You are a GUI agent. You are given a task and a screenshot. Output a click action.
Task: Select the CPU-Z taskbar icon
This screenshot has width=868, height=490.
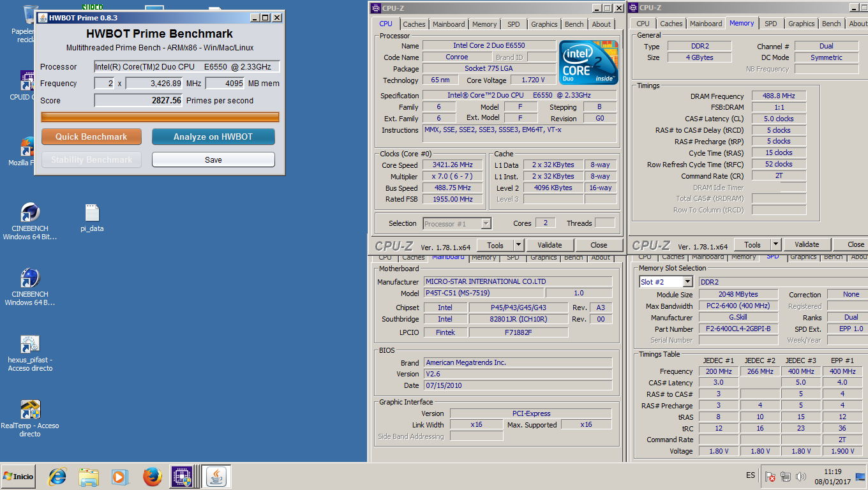(182, 476)
